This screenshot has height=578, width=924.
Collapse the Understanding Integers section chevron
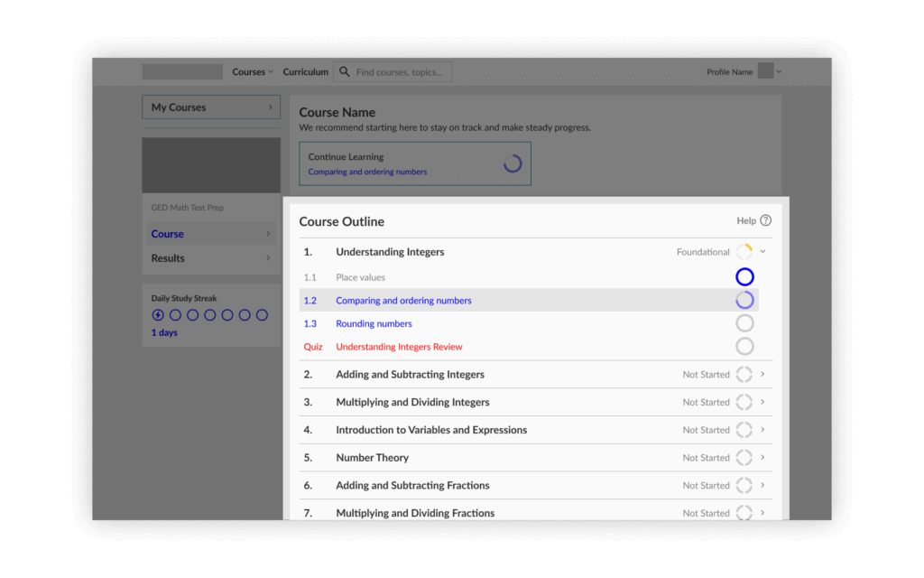point(762,252)
